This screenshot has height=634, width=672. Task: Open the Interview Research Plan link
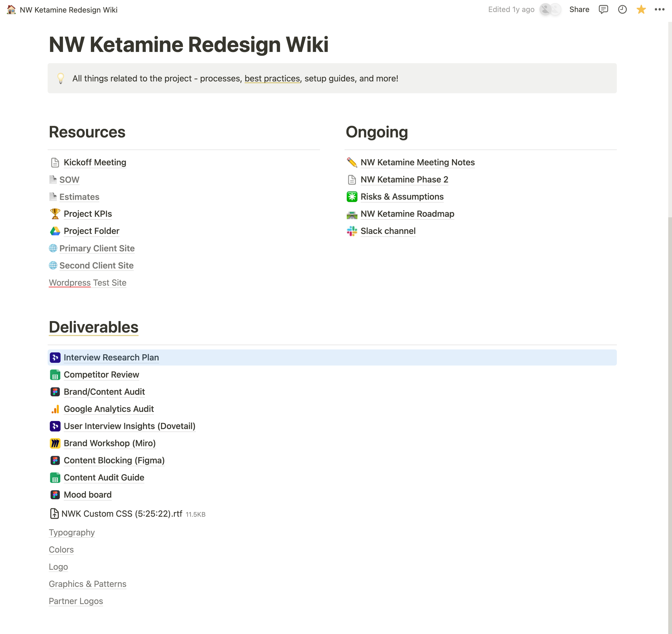tap(111, 357)
